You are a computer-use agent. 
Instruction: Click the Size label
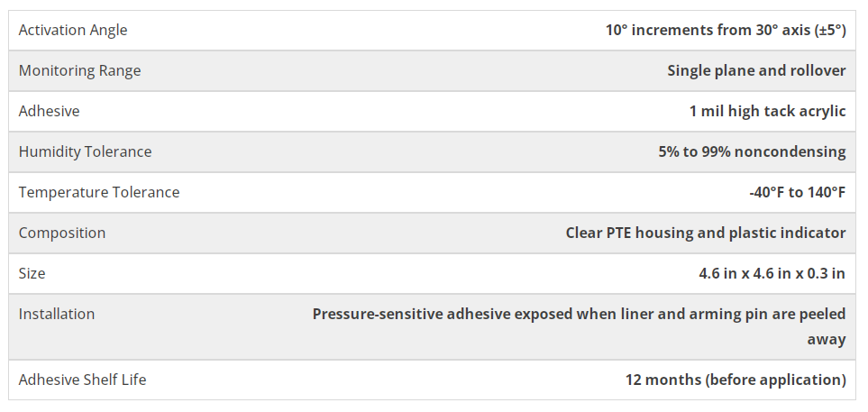coord(32,273)
